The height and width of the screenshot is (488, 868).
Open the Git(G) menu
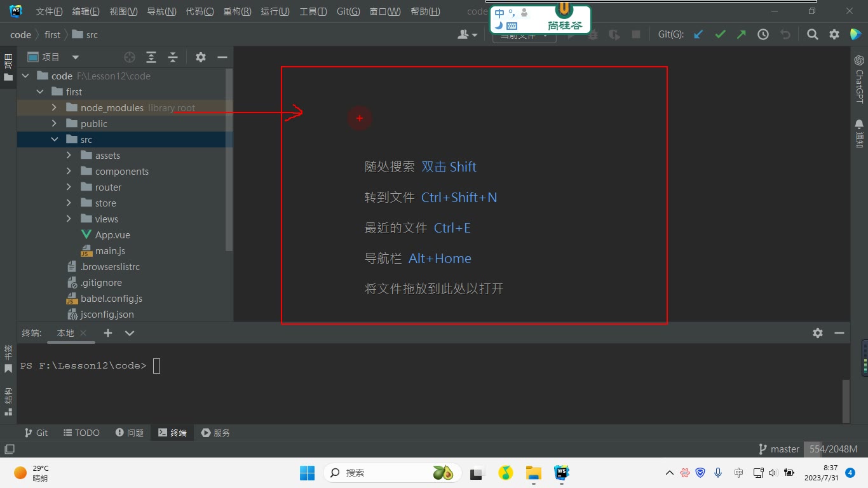coord(348,11)
